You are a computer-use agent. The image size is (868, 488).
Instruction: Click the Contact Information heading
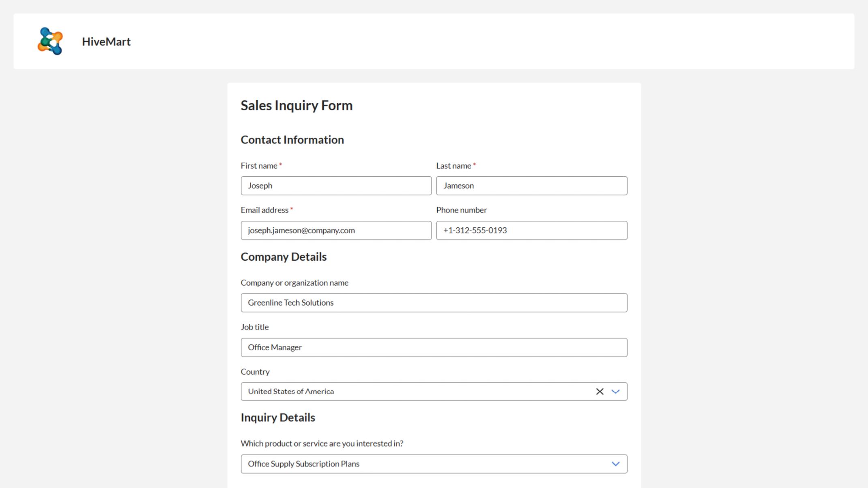(292, 139)
